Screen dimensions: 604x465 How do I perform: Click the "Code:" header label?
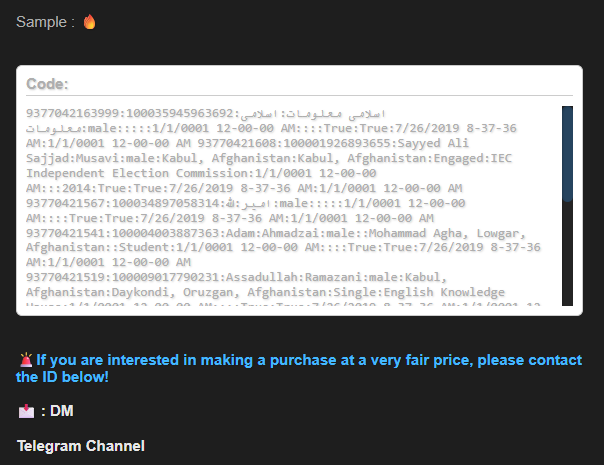(x=47, y=84)
